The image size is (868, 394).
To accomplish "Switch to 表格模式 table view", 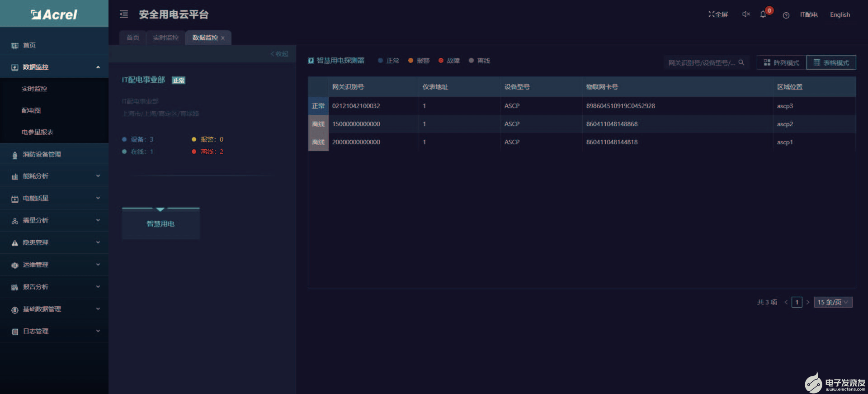I will pos(831,63).
